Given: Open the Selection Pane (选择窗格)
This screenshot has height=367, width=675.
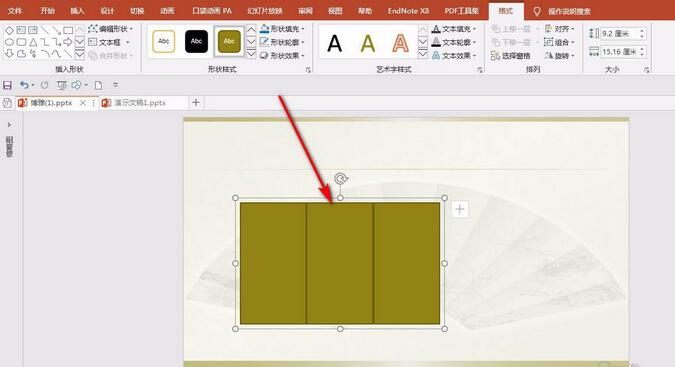Looking at the screenshot, I should tap(511, 56).
